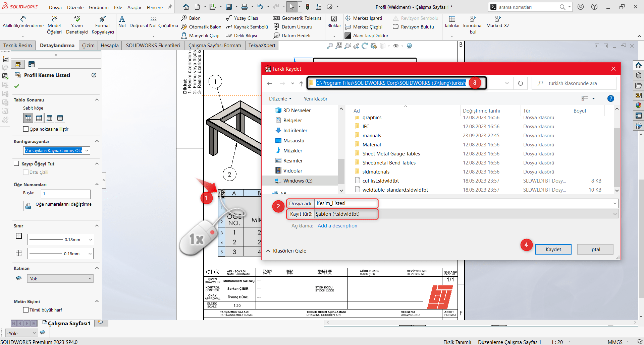
Task: Collapse Tablo Konumu section
Action: click(x=97, y=99)
